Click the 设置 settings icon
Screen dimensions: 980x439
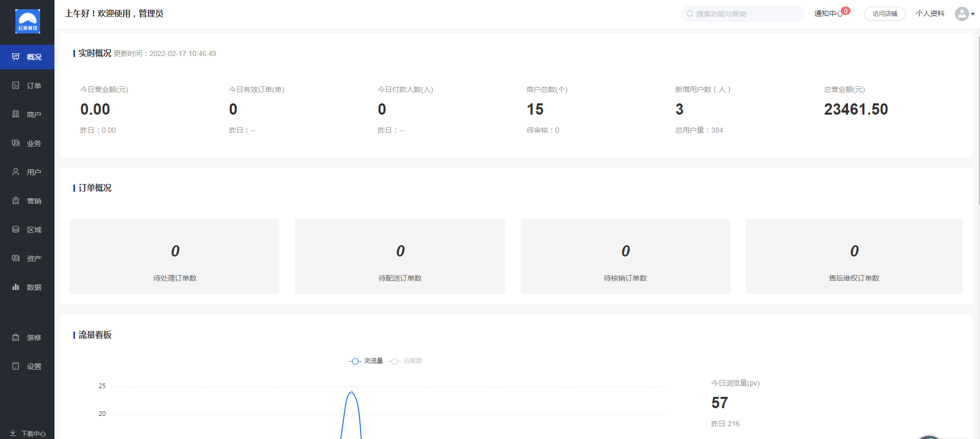pyautogui.click(x=16, y=367)
